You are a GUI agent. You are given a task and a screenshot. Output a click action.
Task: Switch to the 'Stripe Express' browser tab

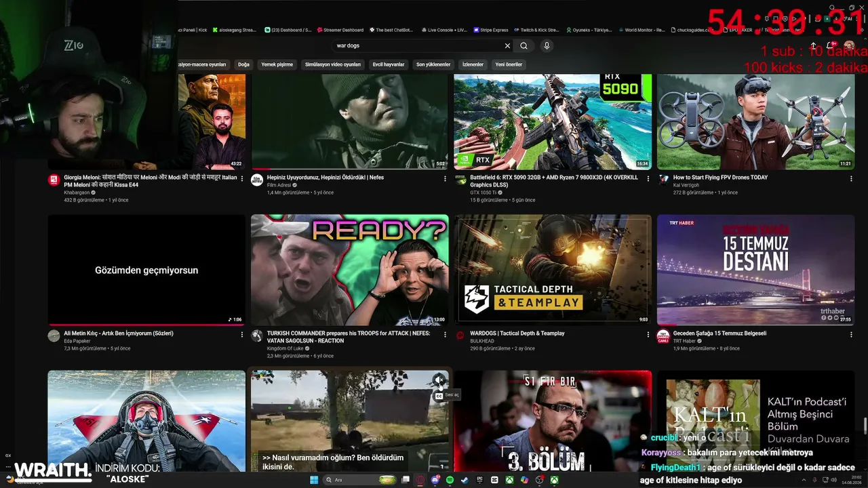tap(491, 30)
